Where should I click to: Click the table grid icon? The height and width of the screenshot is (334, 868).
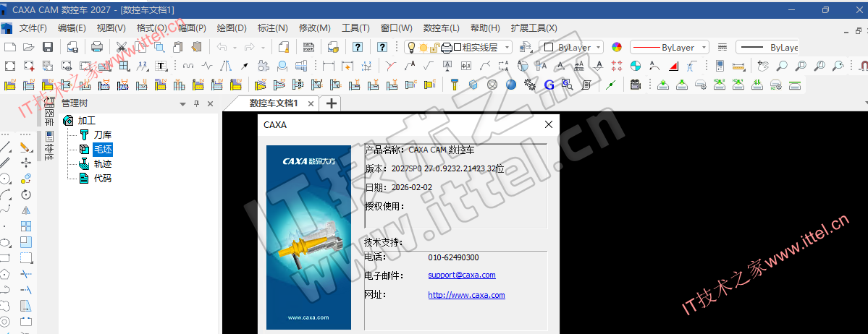point(125,66)
